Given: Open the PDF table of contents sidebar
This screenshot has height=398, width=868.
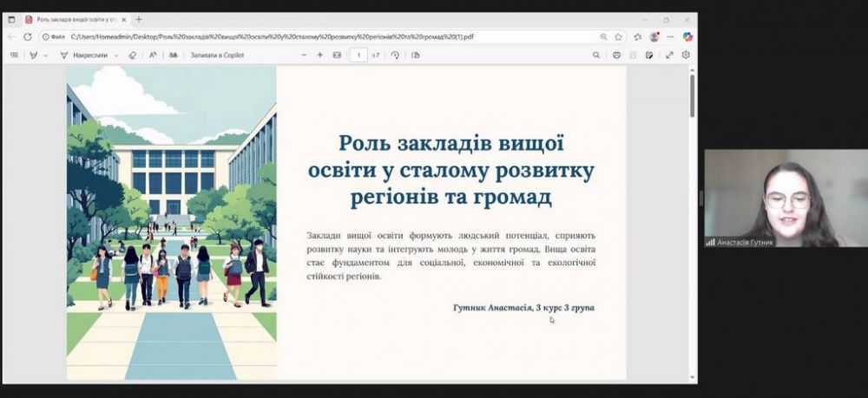Looking at the screenshot, I should click(x=14, y=55).
